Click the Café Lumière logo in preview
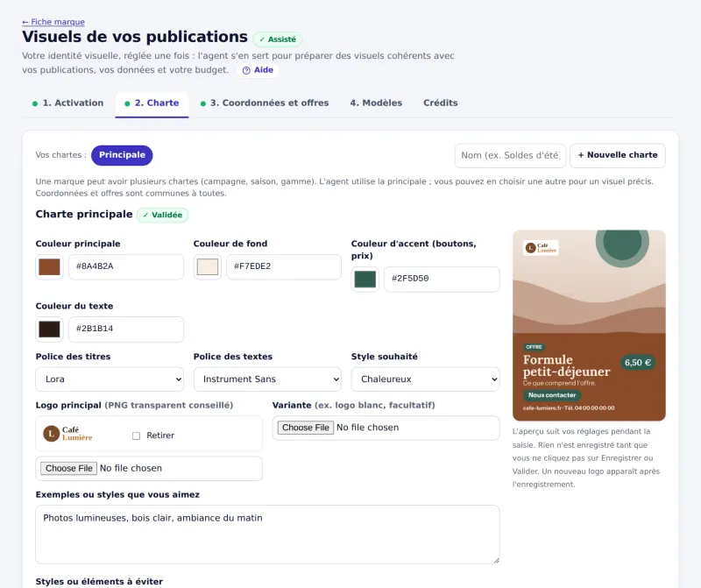This screenshot has width=701, height=588. [541, 248]
